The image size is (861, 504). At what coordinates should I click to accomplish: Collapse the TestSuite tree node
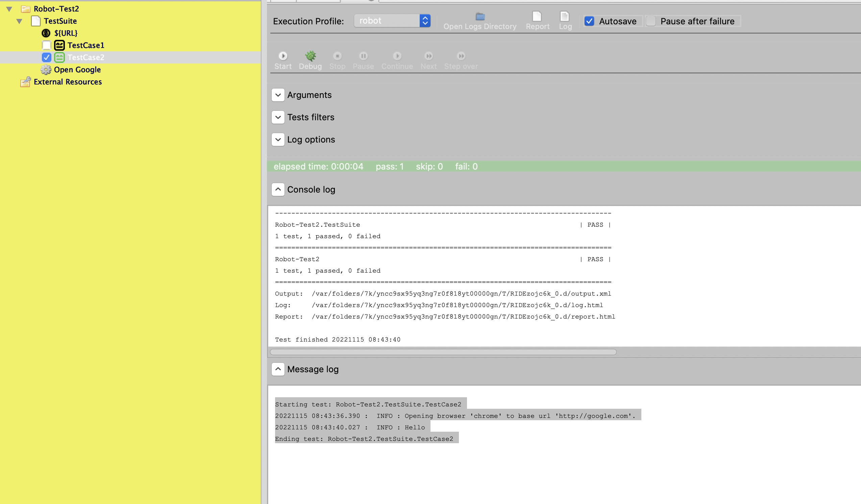[x=20, y=21]
